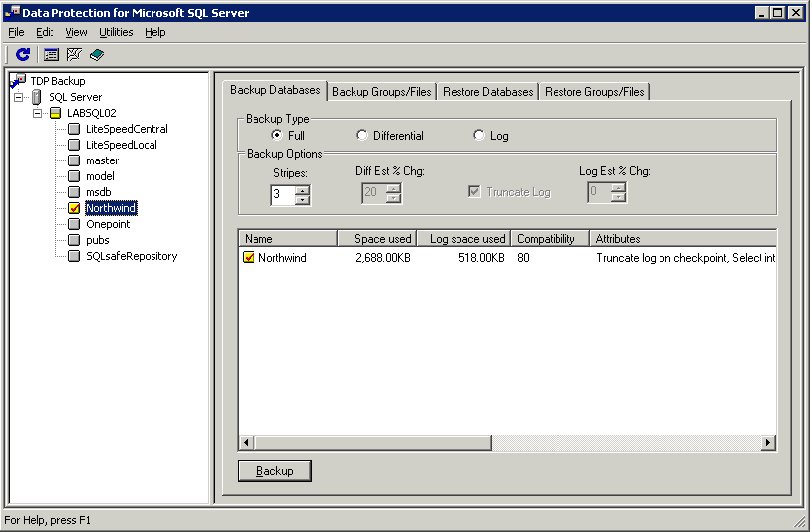The width and height of the screenshot is (812, 532).
Task: Select the TDP Backup root label
Action: pyautogui.click(x=57, y=81)
